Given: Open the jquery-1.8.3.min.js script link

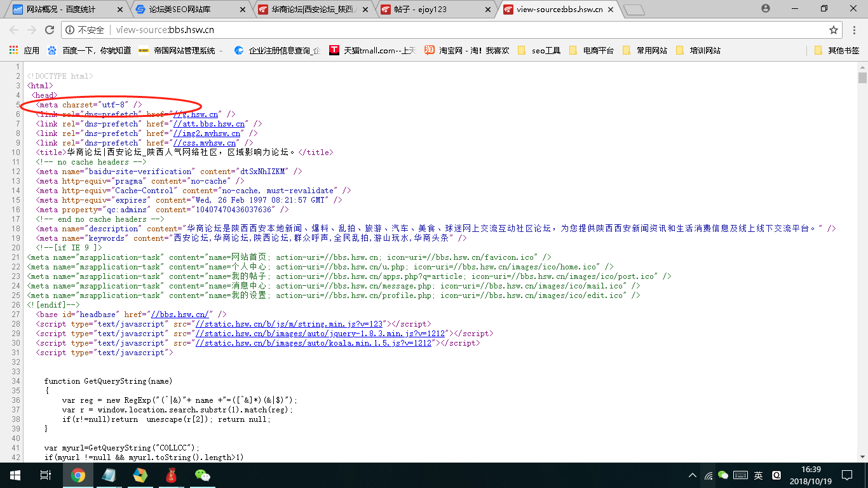Looking at the screenshot, I should pyautogui.click(x=320, y=334).
